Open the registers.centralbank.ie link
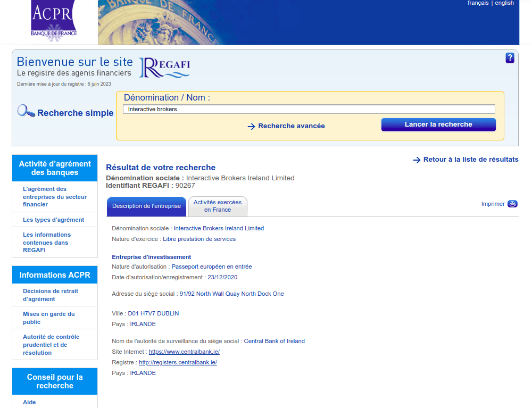Image resolution: width=532 pixels, height=408 pixels. [178, 362]
